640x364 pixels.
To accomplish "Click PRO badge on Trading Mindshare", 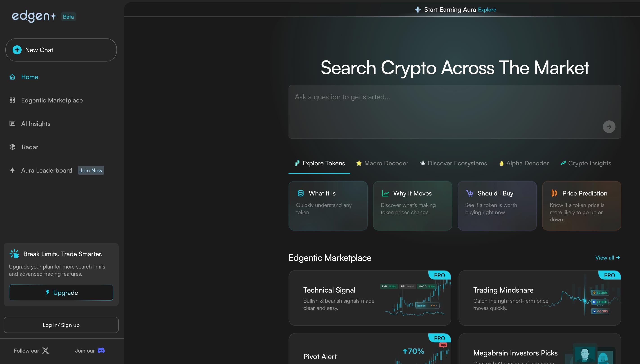I will point(609,275).
